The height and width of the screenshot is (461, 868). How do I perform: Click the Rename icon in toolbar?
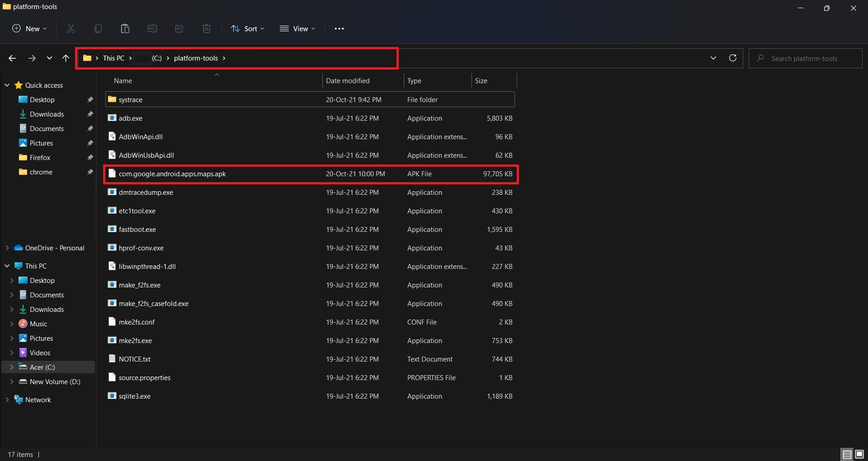[152, 28]
